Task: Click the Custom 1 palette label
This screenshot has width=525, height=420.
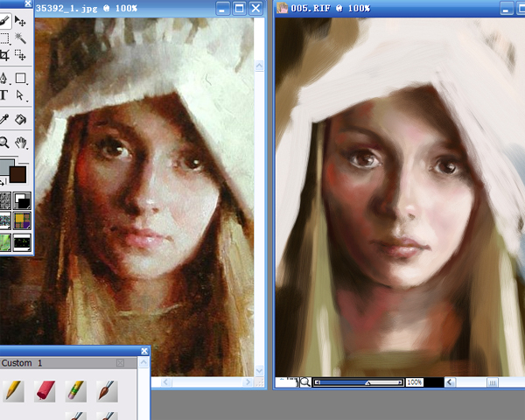Action: pyautogui.click(x=22, y=363)
